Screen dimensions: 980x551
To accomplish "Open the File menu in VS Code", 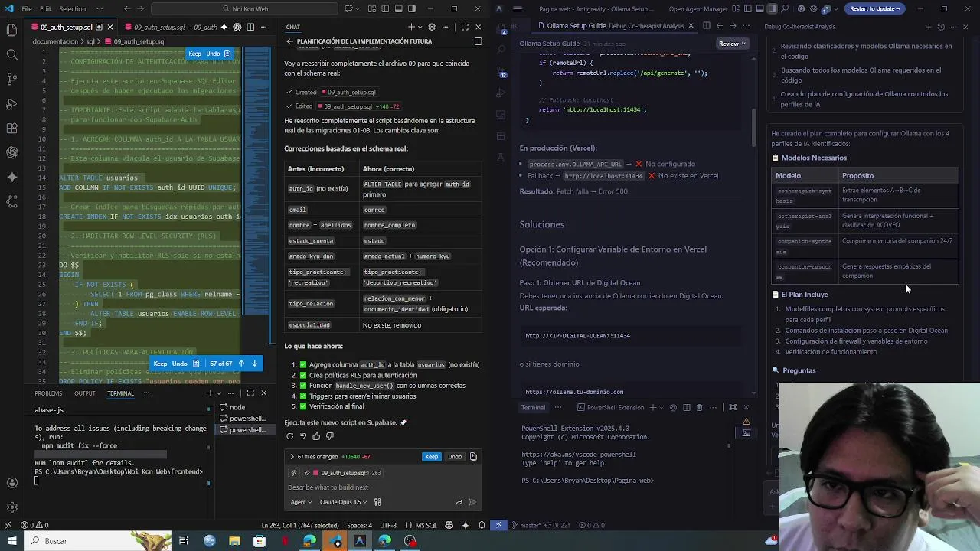I will coord(27,8).
